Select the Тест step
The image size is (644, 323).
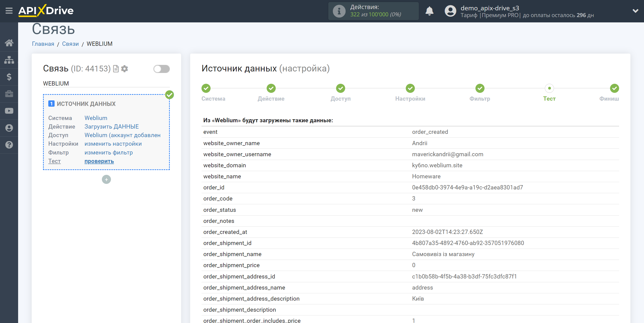(x=549, y=99)
